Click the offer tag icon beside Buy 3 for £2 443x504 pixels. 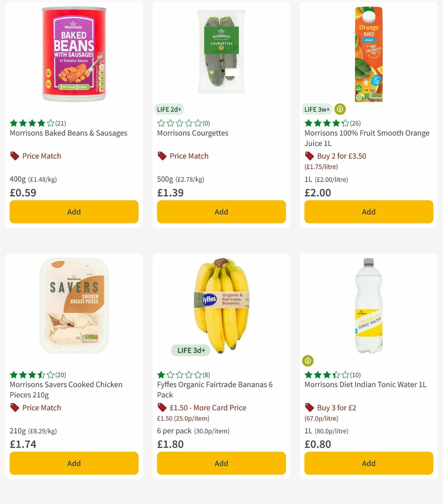(309, 408)
